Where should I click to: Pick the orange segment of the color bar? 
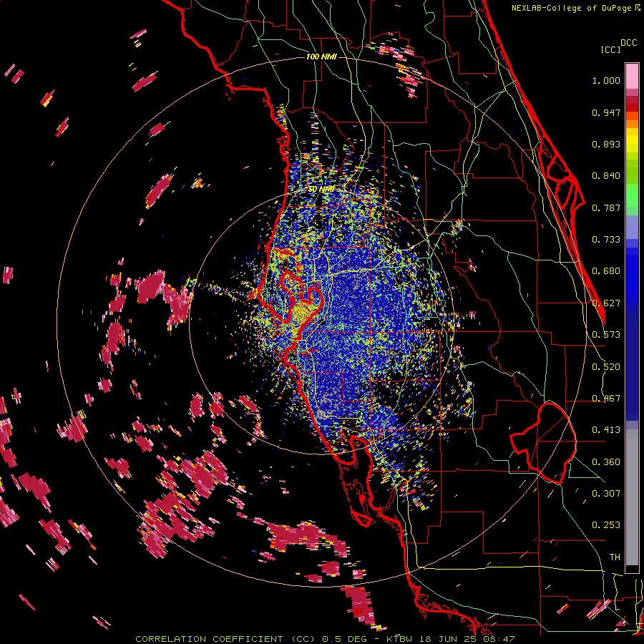tap(632, 120)
